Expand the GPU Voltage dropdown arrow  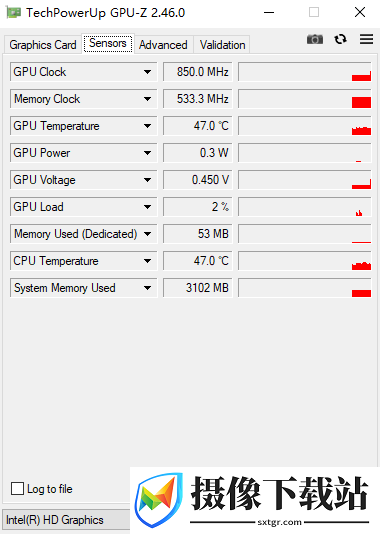tap(147, 180)
